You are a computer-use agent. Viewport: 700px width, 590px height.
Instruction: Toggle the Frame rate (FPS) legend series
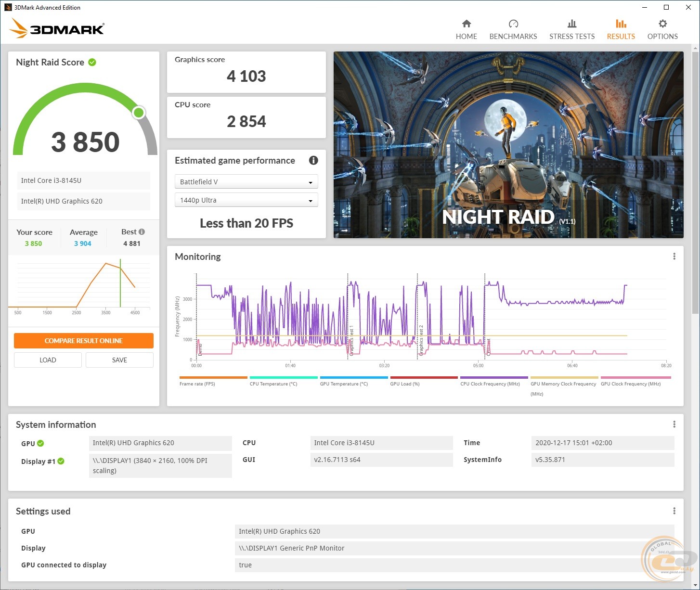[197, 384]
